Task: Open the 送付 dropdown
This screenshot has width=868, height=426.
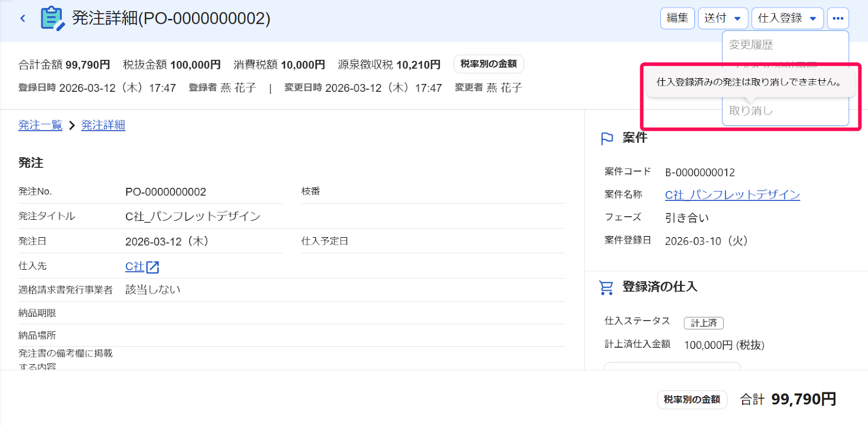Action: [723, 18]
